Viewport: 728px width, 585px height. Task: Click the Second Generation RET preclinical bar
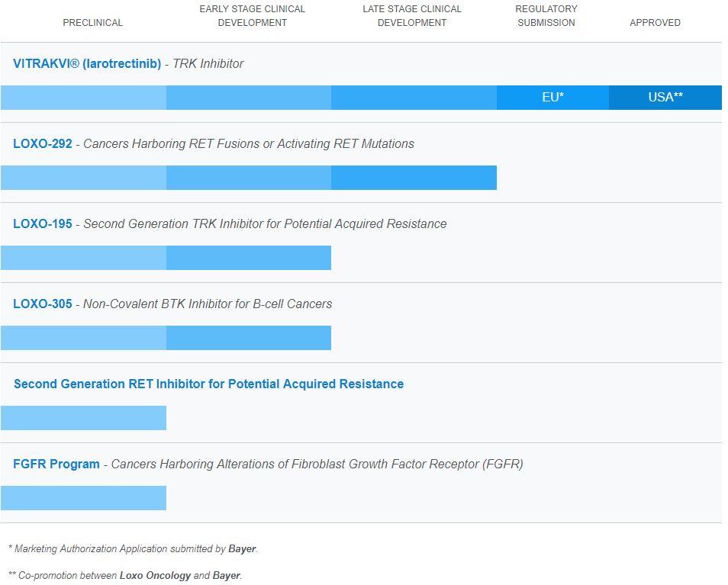pos(84,418)
